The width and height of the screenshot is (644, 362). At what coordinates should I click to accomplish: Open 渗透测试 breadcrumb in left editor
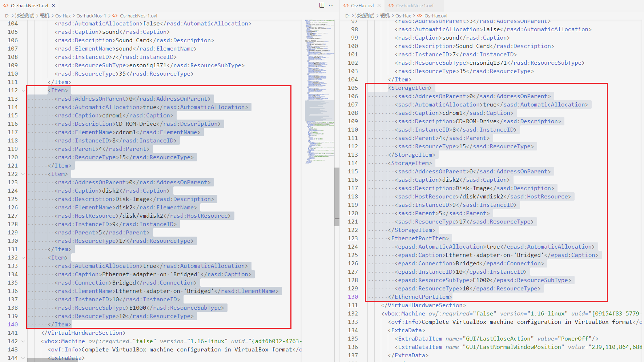coord(25,16)
